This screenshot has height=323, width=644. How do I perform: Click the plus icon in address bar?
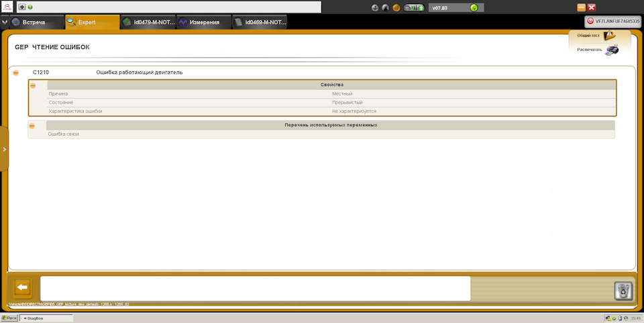click(x=22, y=7)
